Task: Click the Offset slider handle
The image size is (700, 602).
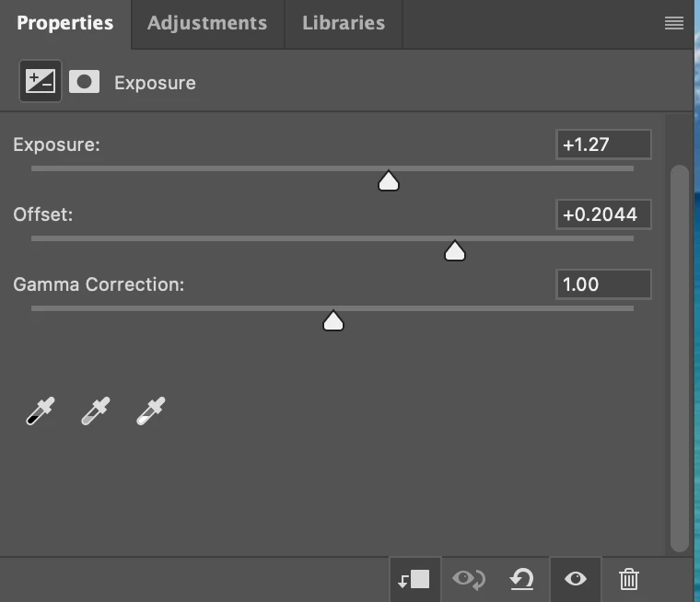Action: pos(455,250)
